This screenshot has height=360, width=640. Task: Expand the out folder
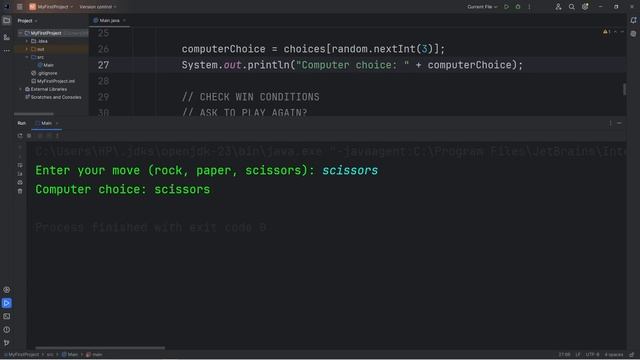27,49
